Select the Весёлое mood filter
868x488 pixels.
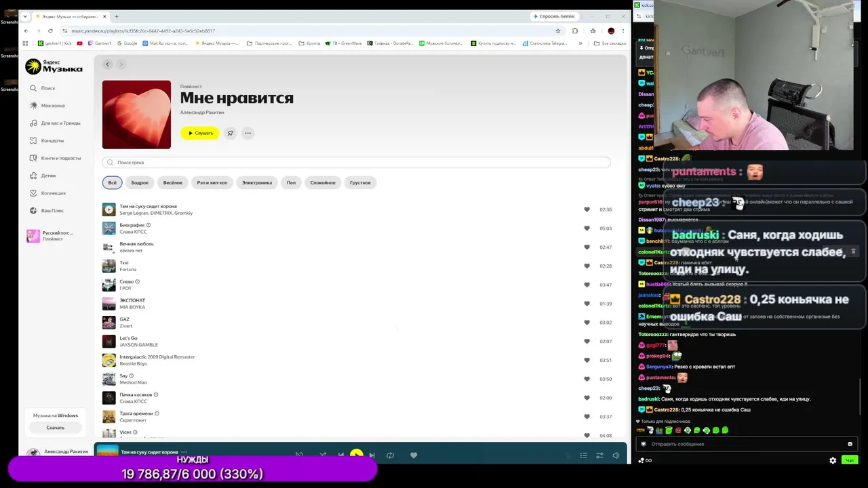coord(172,182)
